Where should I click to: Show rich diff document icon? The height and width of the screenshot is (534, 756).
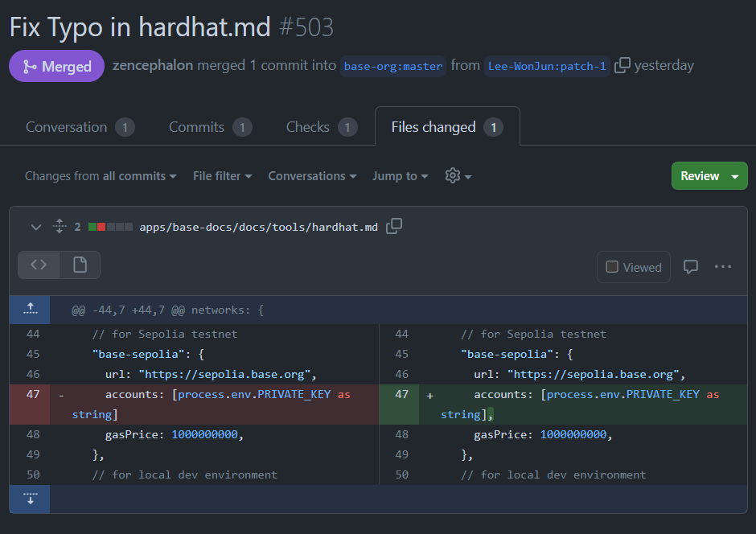click(80, 265)
